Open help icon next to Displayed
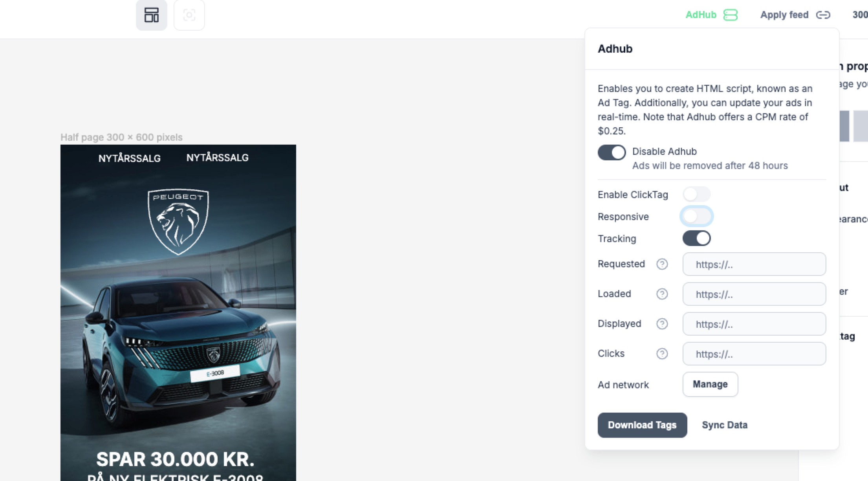868x481 pixels. tap(662, 324)
